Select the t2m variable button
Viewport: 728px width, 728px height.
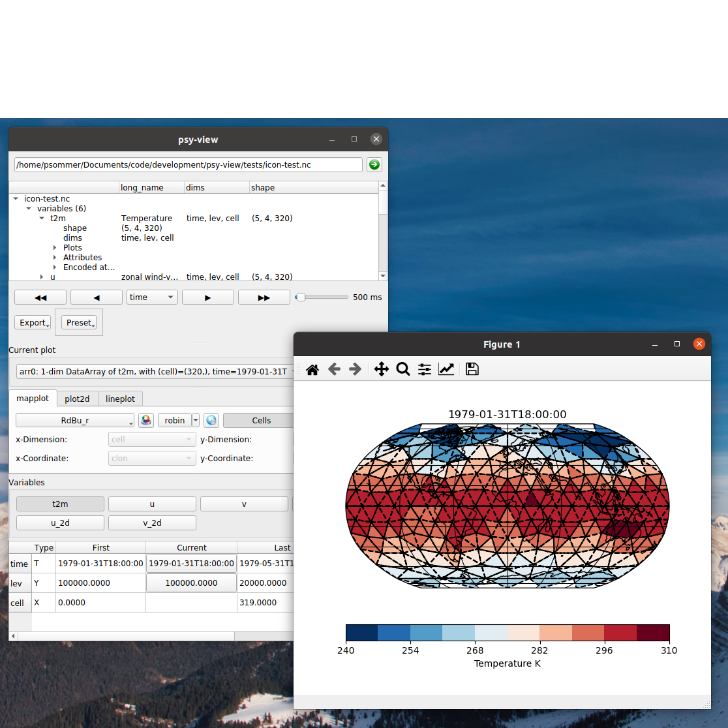coord(60,504)
